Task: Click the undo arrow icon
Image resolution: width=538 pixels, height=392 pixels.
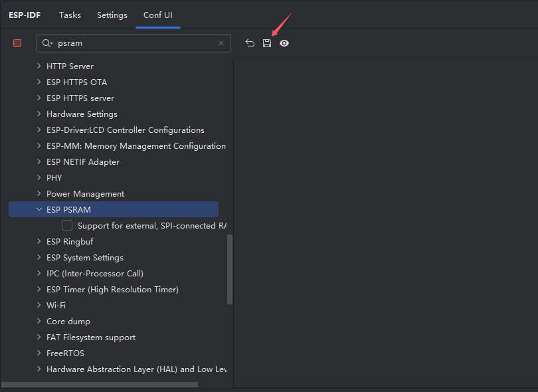Action: (x=250, y=43)
